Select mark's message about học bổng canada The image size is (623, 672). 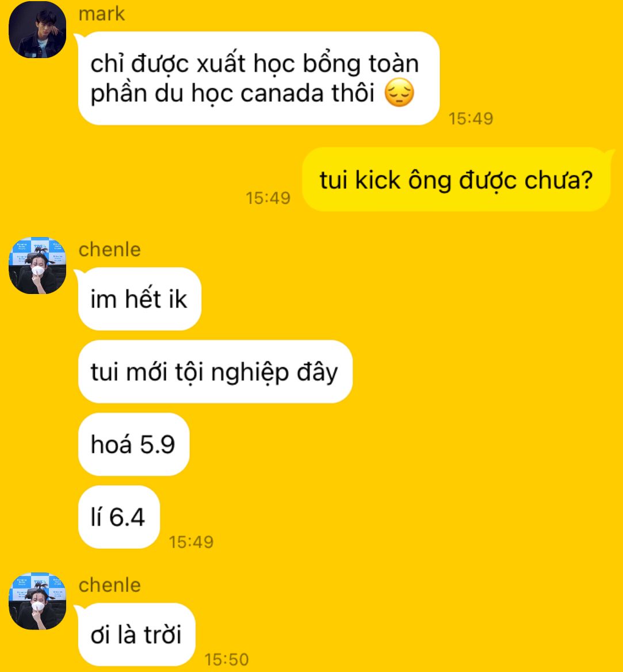(x=259, y=78)
